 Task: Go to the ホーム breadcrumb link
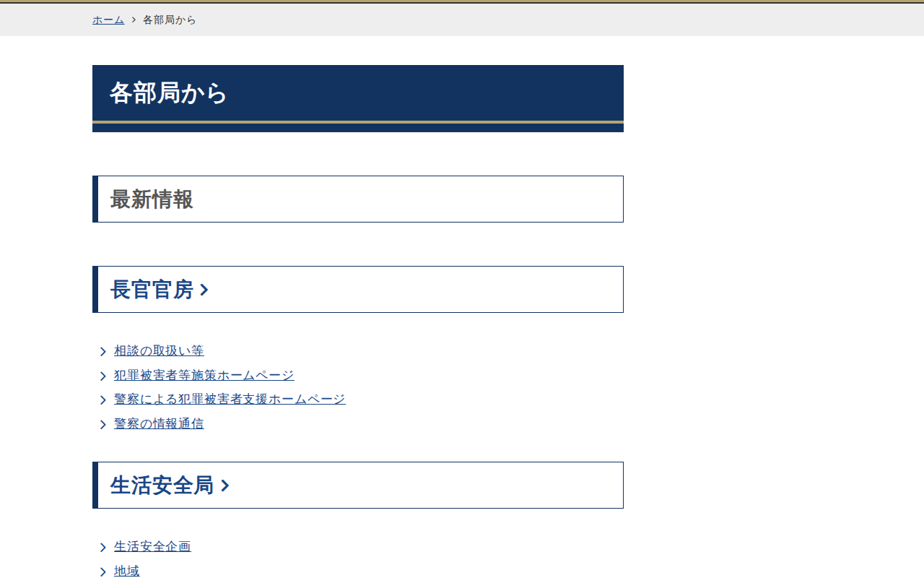point(108,20)
